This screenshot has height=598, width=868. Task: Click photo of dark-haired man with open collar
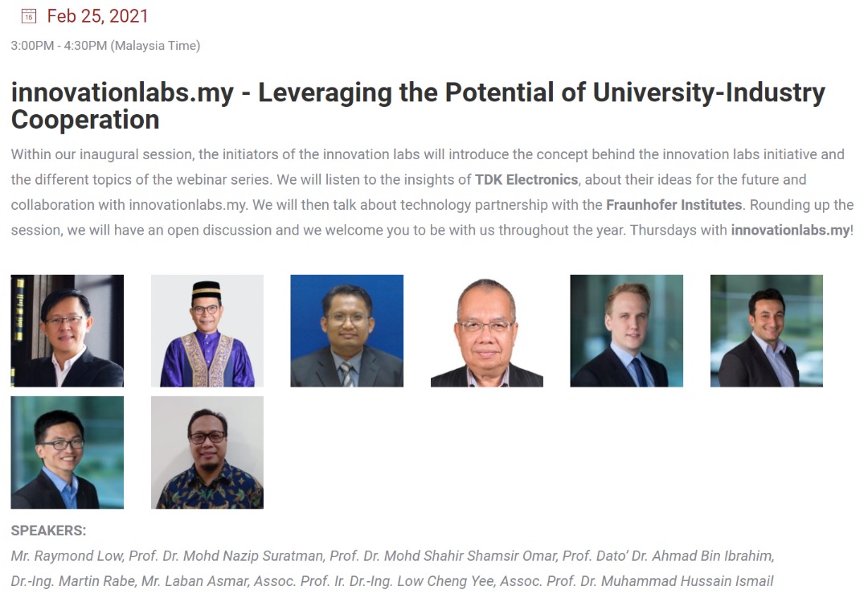(766, 330)
